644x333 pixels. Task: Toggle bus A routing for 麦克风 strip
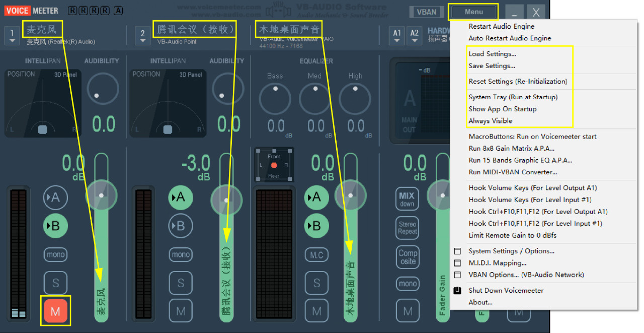(x=55, y=197)
